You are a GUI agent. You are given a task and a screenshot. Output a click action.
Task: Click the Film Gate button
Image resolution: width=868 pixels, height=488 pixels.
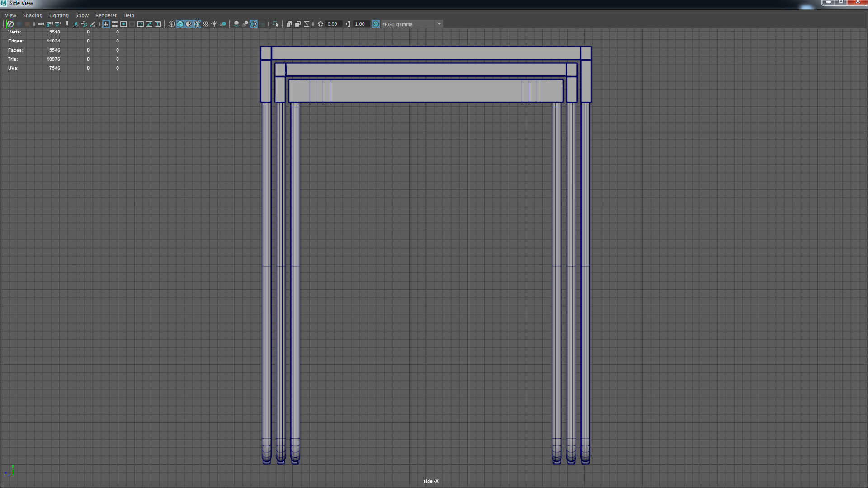[115, 24]
